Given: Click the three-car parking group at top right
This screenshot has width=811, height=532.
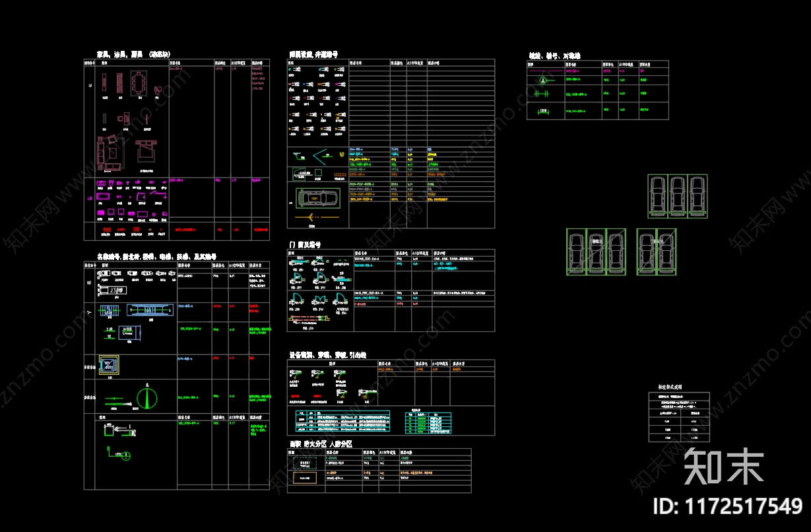Looking at the screenshot, I should pyautogui.click(x=677, y=196).
